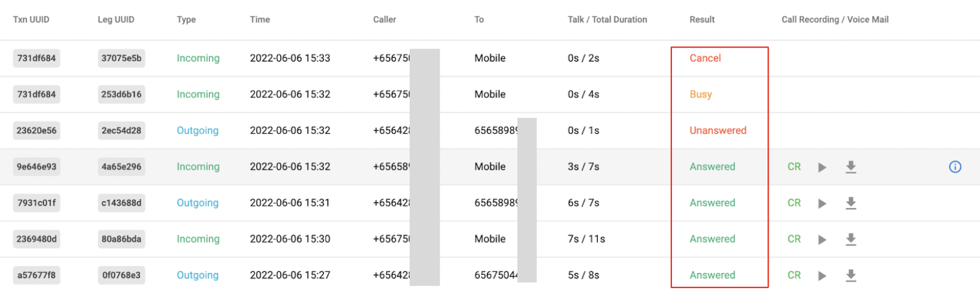Play recording for call a57677f8

(822, 276)
